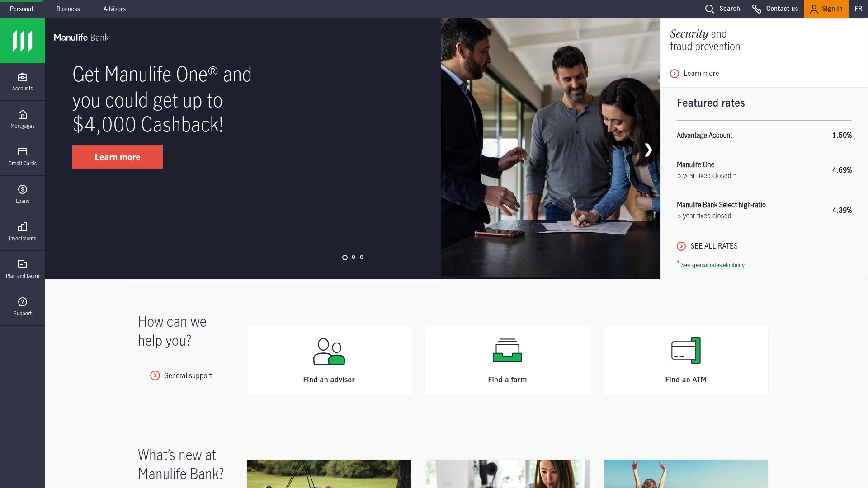Click the Advantage Account rate row
868x488 pixels.
tap(764, 135)
